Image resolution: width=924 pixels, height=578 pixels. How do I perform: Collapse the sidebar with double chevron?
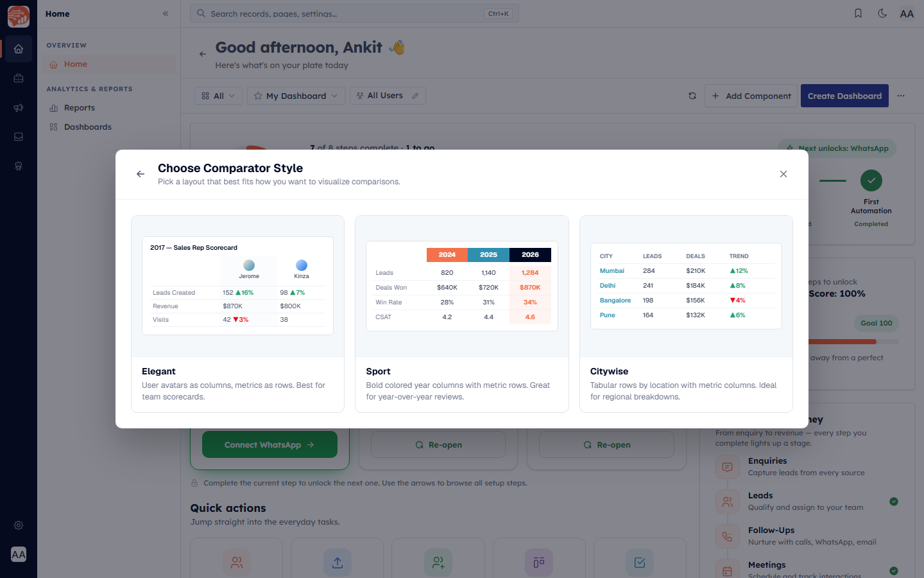[166, 13]
